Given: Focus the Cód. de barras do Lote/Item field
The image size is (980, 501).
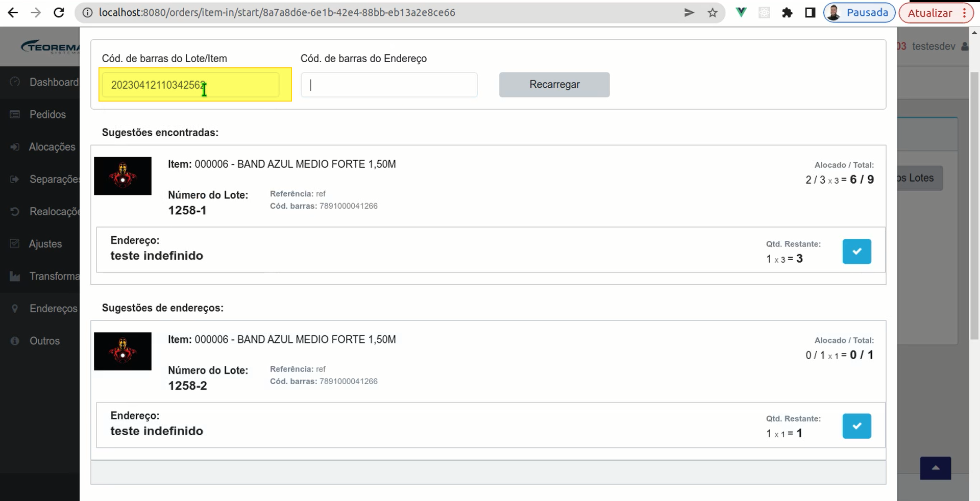Looking at the screenshot, I should click(190, 85).
